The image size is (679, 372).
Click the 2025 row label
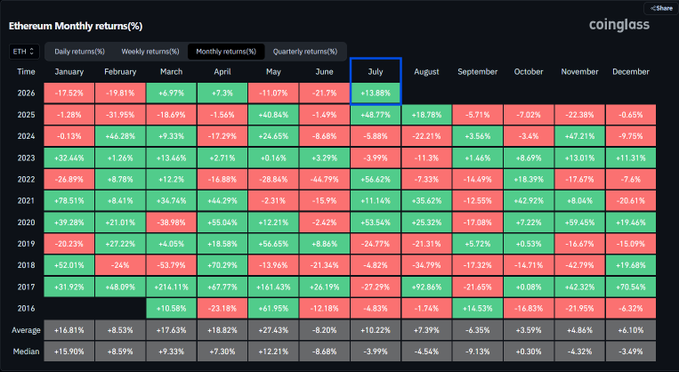tap(26, 115)
